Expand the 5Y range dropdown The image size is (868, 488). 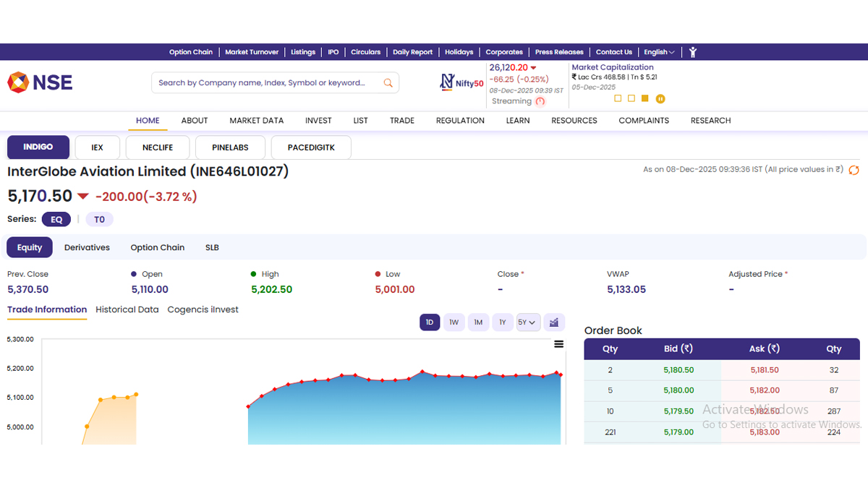click(x=528, y=322)
